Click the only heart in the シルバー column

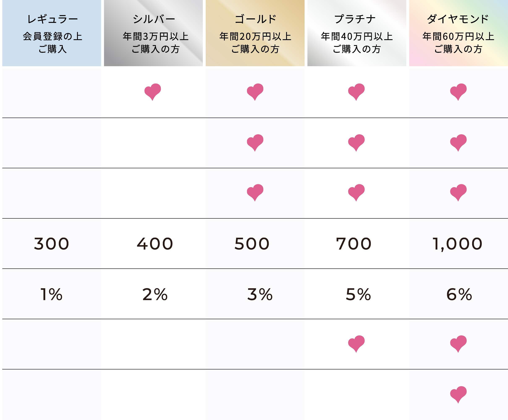coord(153,92)
